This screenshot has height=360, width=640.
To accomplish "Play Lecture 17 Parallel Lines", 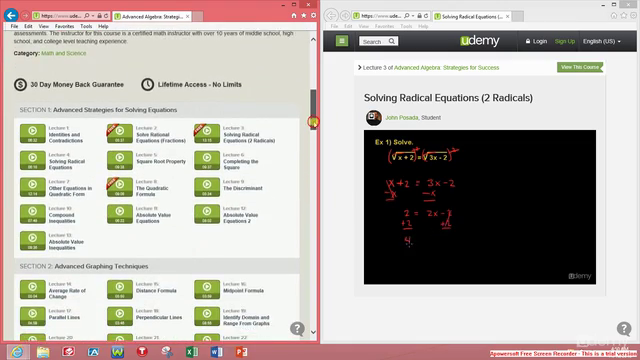I will coord(33,317).
